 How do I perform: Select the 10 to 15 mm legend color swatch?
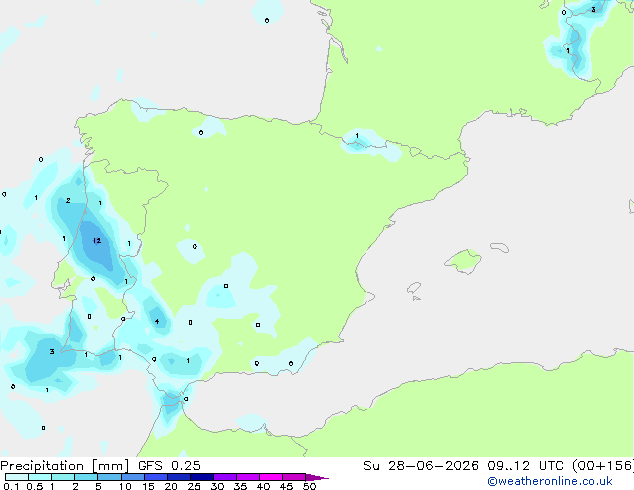click(x=132, y=477)
